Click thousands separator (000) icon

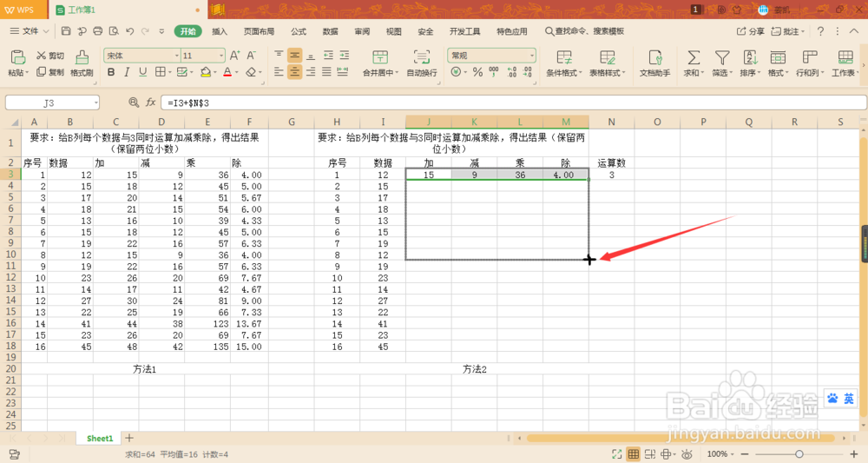tap(494, 72)
